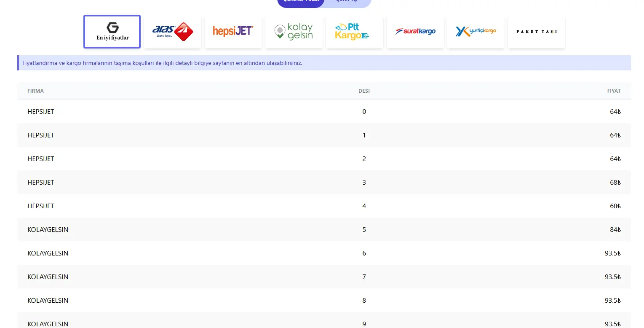This screenshot has height=328, width=644.
Task: Select HEPSIJET in the desi 2 row
Action: 41,159
